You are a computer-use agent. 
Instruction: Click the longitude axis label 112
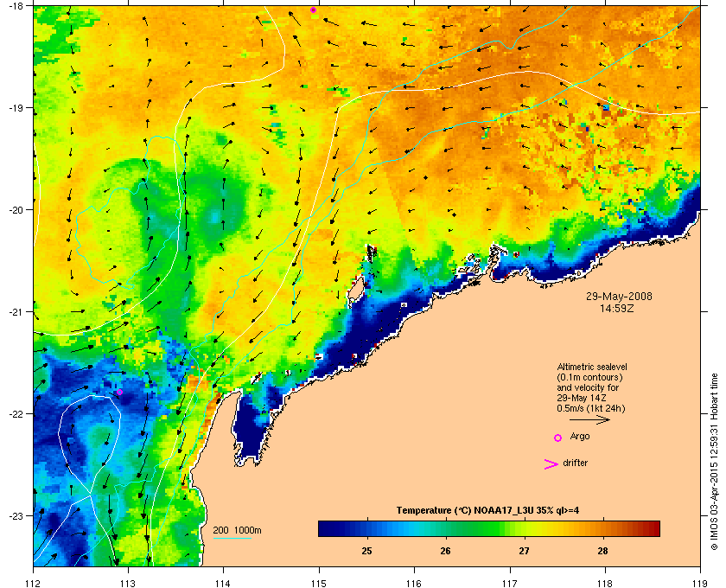34,583
